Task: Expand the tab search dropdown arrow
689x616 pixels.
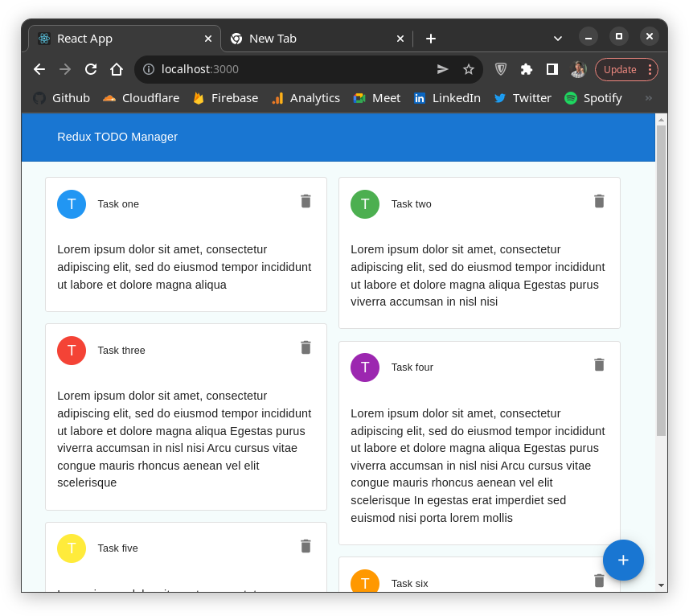Action: [x=558, y=39]
